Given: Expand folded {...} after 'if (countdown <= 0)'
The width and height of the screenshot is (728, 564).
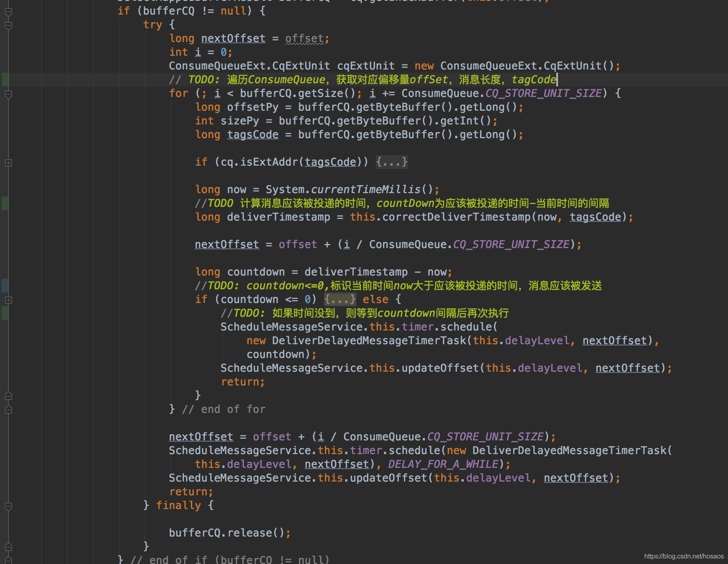Looking at the screenshot, I should coord(340,299).
